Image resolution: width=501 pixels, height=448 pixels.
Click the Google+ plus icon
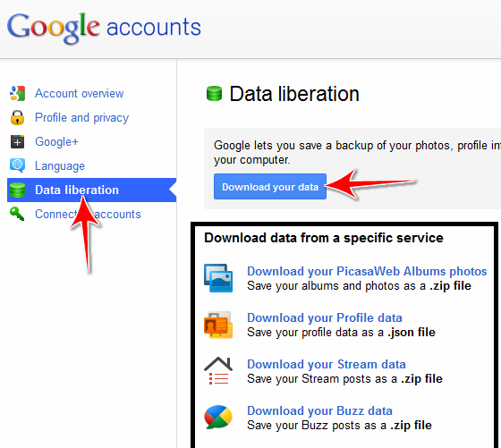[17, 142]
